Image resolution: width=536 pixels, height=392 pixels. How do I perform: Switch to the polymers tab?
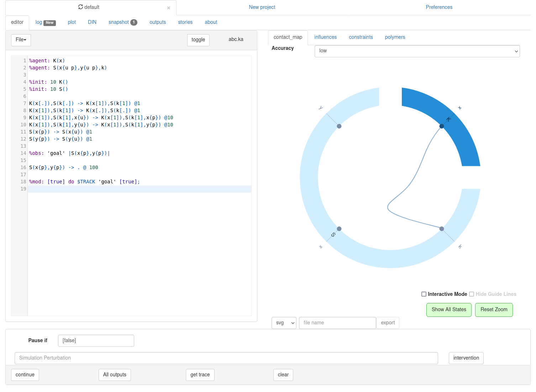pos(395,37)
